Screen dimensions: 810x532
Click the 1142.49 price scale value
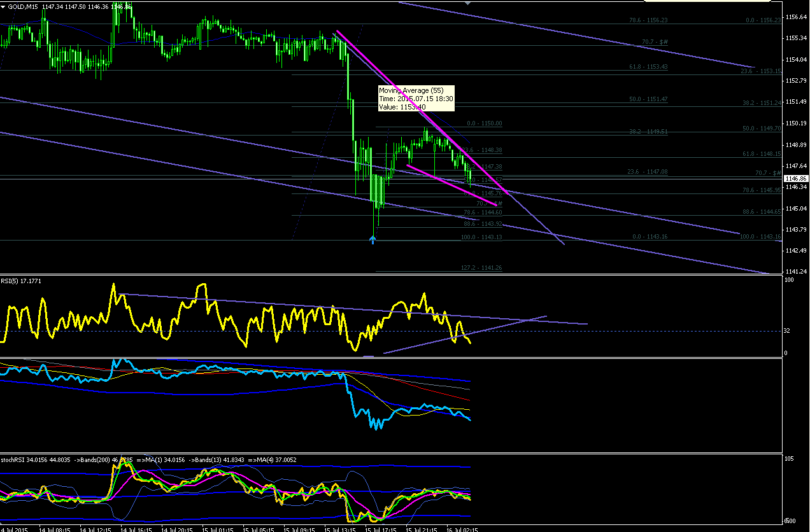click(x=797, y=250)
